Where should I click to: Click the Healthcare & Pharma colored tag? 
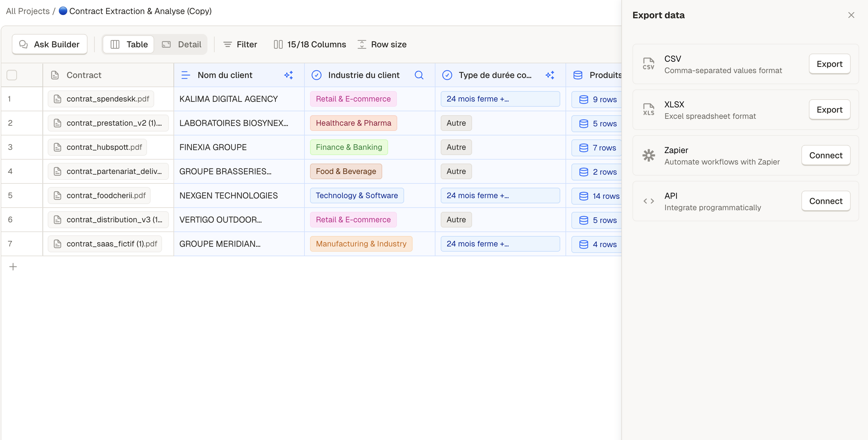(x=353, y=123)
